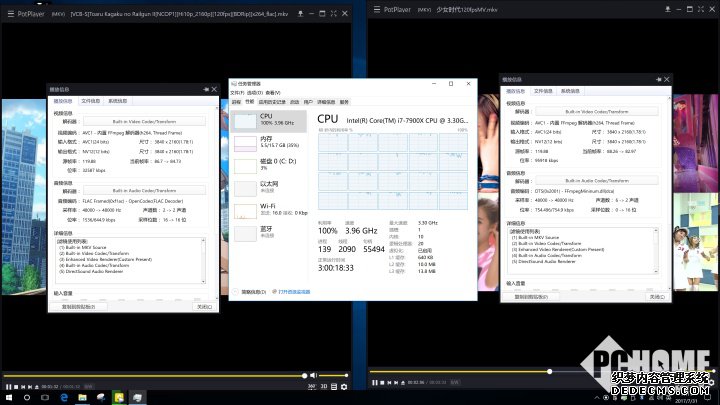
Task: Select first tab in left playback info dialog
Action: click(63, 101)
